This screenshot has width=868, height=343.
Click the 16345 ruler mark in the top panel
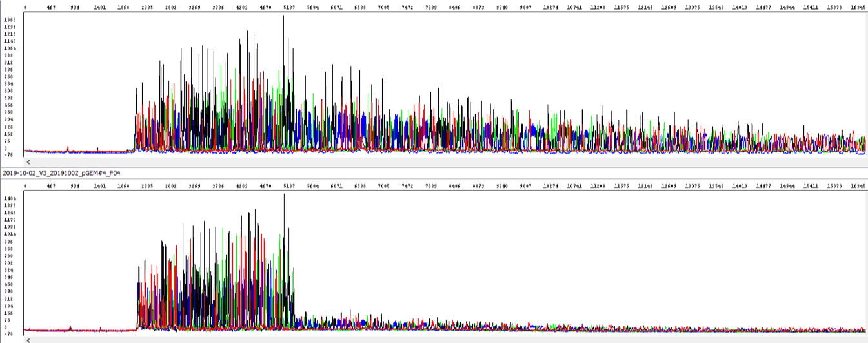tap(858, 5)
